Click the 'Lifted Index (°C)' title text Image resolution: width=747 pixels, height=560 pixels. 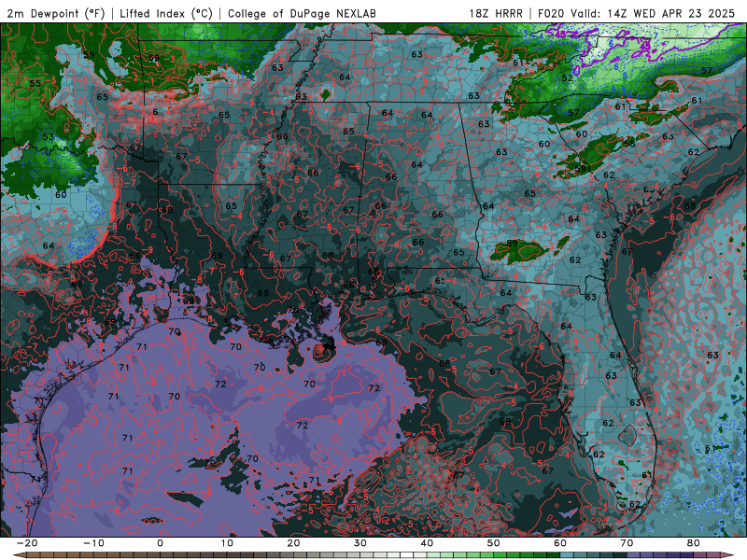point(166,13)
